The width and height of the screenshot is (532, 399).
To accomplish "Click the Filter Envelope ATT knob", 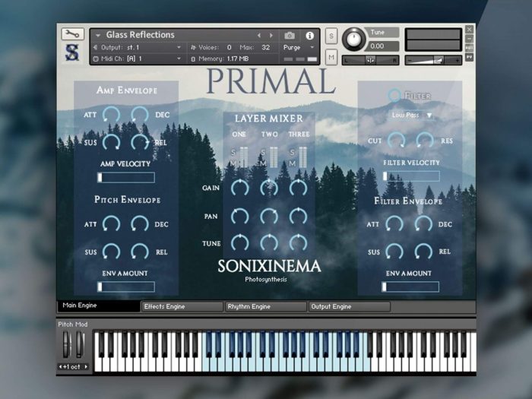I will pyautogui.click(x=394, y=224).
